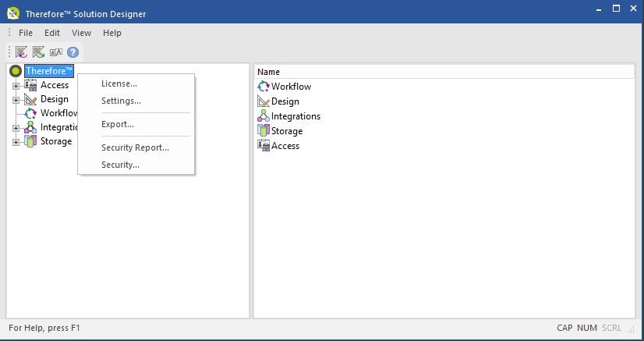Image resolution: width=644 pixels, height=341 pixels.
Task: Open the View menu
Action: (x=81, y=33)
